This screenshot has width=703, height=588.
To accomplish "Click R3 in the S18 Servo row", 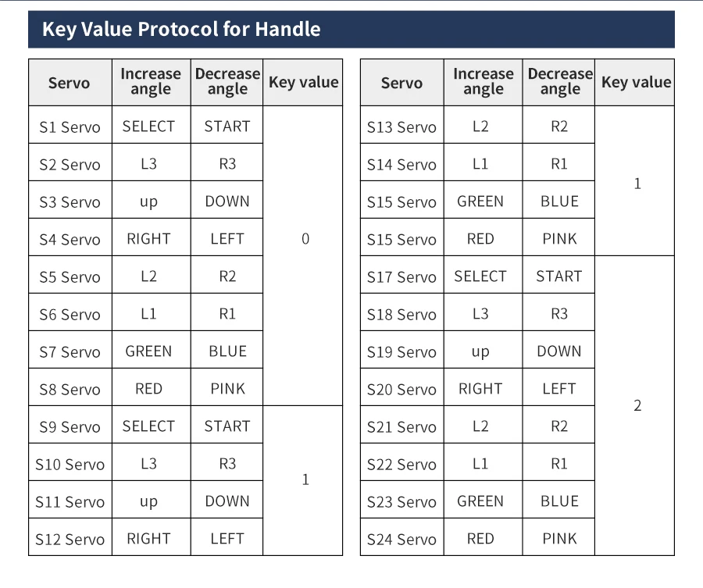I will point(559,314).
